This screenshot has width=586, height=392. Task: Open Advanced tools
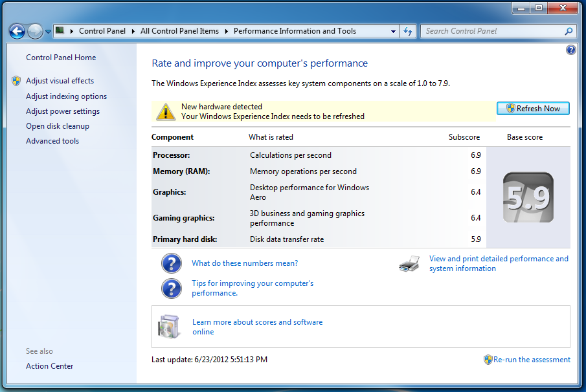coord(52,141)
